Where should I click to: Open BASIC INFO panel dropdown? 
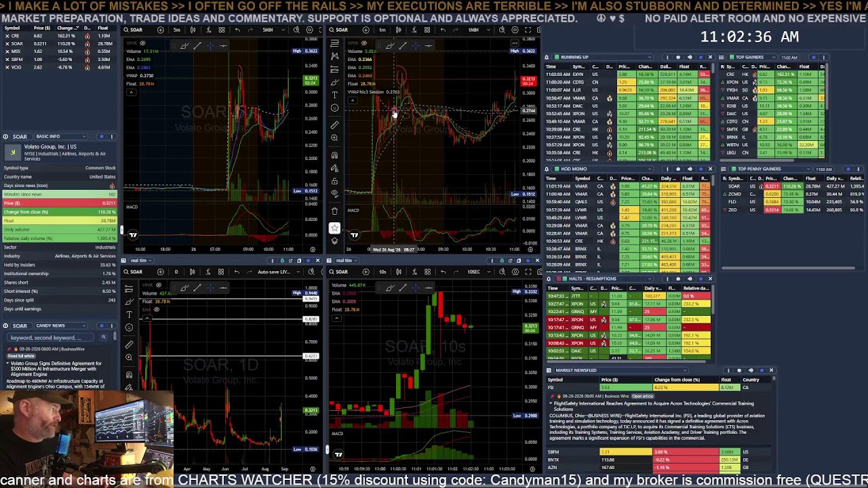click(x=61, y=136)
